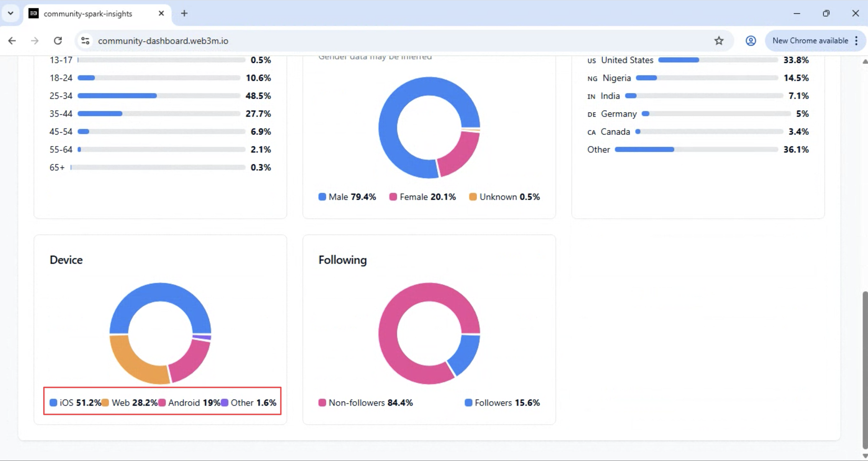The width and height of the screenshot is (868, 461).
Task: Click New Chrome available button
Action: point(810,41)
